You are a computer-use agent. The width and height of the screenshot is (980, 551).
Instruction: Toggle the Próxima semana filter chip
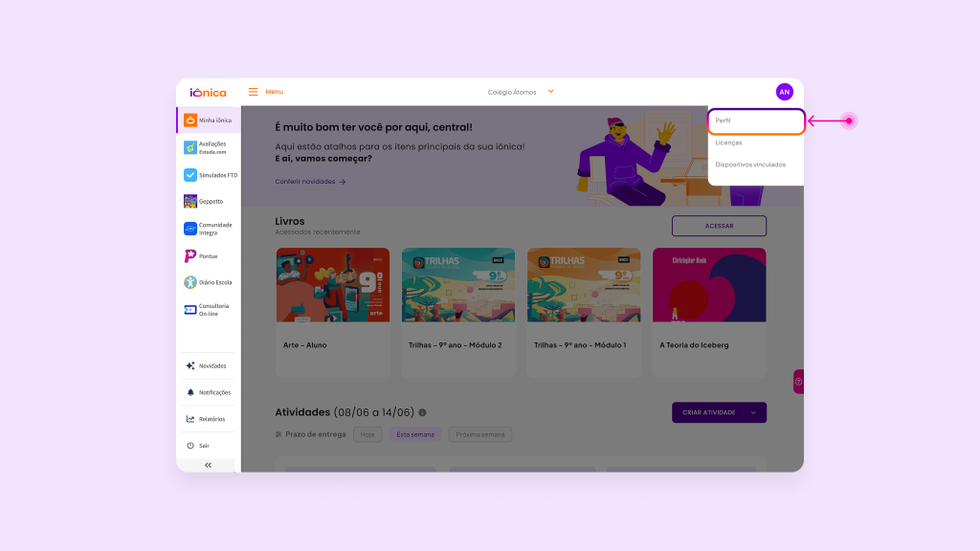coord(480,435)
